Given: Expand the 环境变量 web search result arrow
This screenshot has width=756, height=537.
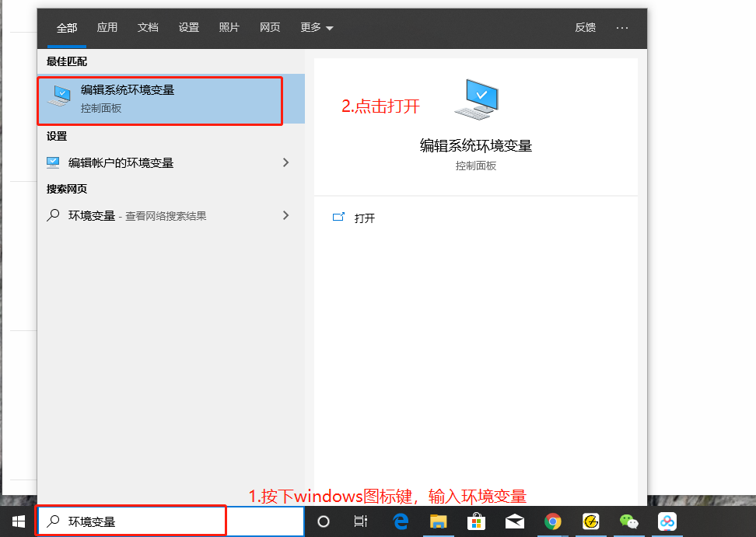Looking at the screenshot, I should point(286,215).
